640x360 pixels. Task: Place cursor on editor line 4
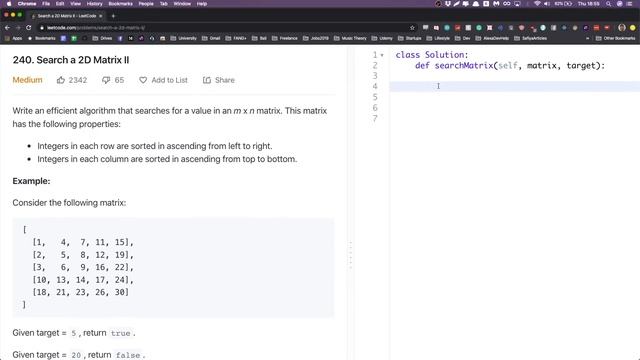tap(514, 86)
